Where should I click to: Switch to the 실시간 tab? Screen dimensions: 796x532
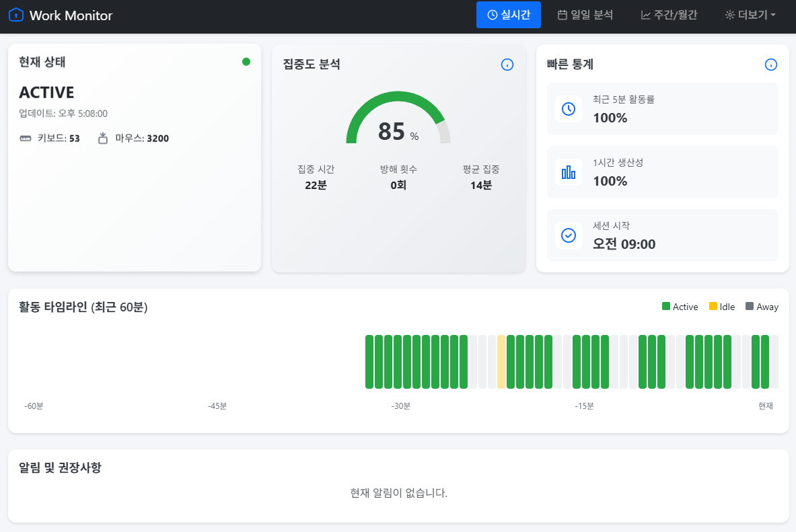(508, 15)
